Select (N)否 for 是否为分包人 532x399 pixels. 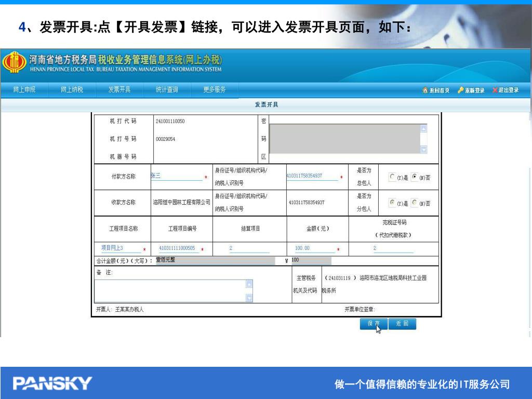[x=415, y=203]
